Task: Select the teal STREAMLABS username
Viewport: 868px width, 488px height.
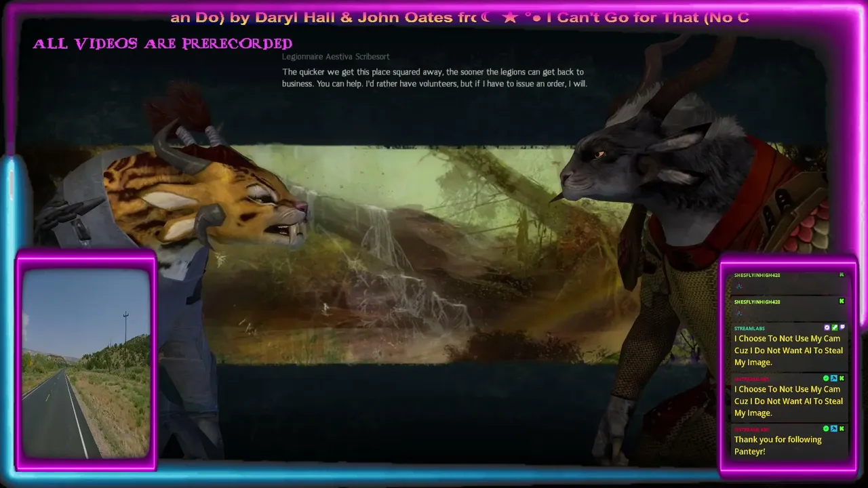Action: (749, 328)
